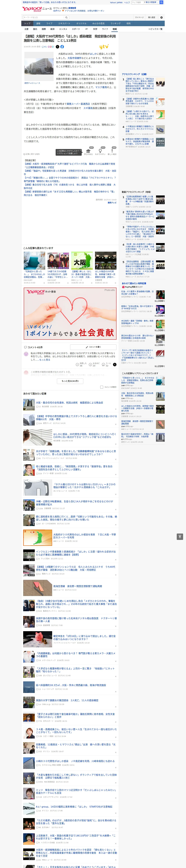
Task: Click the scroll-to-top arrow button
Action: tap(180, 537)
